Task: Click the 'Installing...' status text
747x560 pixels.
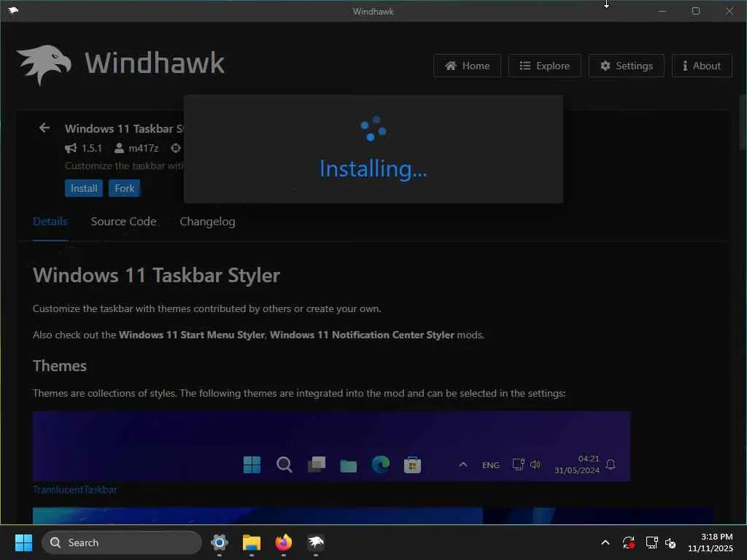Action: coord(373,168)
